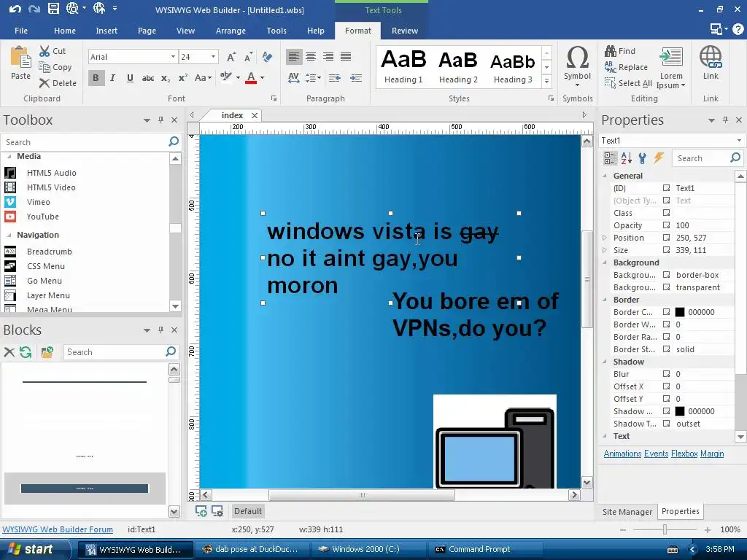Switch to the Home ribbon tab

65,31
